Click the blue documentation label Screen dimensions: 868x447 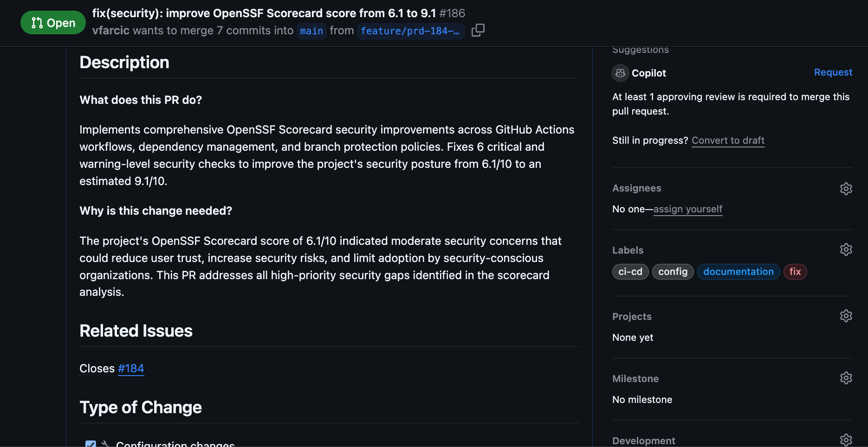pos(738,272)
